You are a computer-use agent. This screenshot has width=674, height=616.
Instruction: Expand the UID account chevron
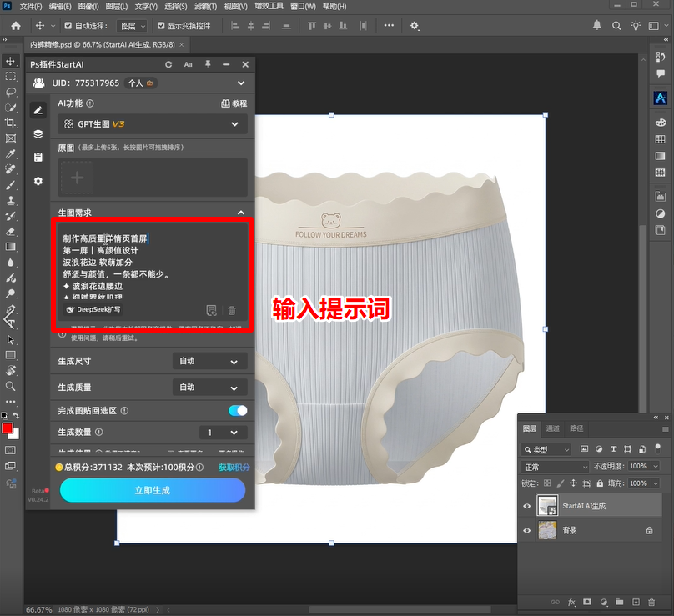click(x=241, y=83)
